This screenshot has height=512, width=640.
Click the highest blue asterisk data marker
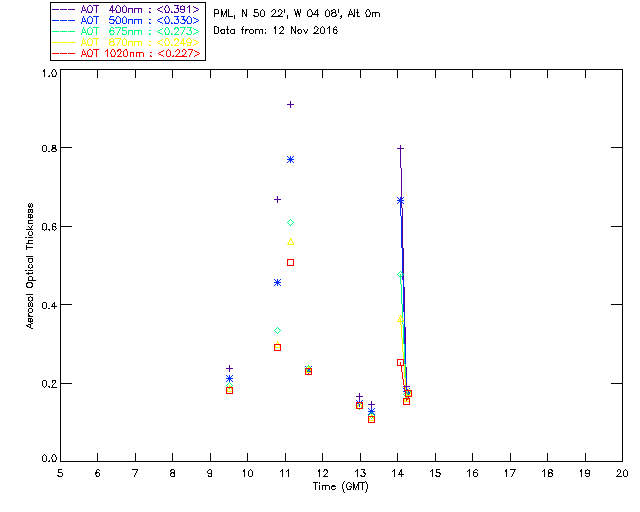290,160
